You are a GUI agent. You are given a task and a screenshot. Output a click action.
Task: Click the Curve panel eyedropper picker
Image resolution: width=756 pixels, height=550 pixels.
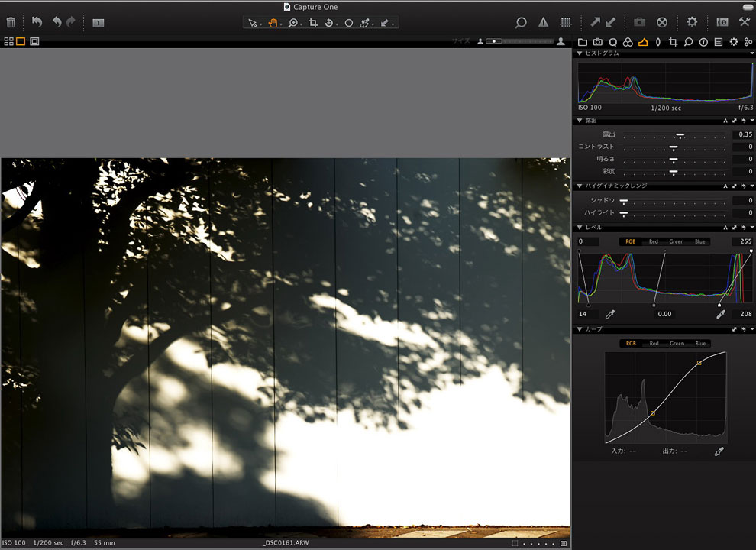(719, 451)
